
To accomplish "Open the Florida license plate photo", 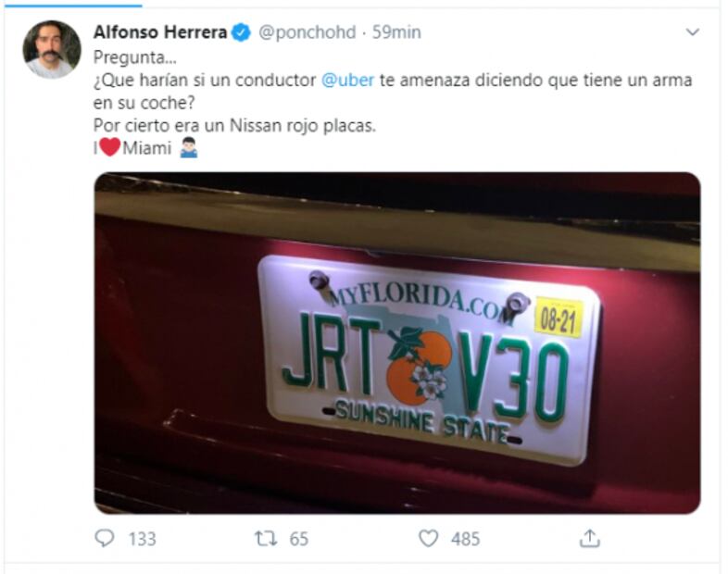I will pyautogui.click(x=396, y=343).
